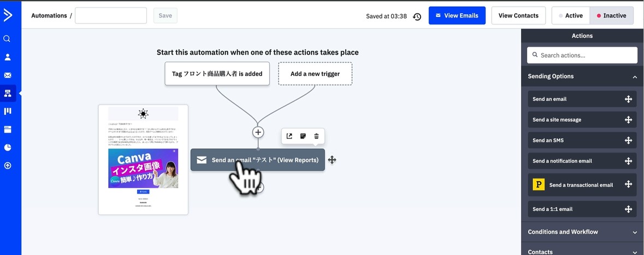The height and width of the screenshot is (255, 644).
Task: Open the Reports pie chart sidebar icon
Action: point(8,147)
